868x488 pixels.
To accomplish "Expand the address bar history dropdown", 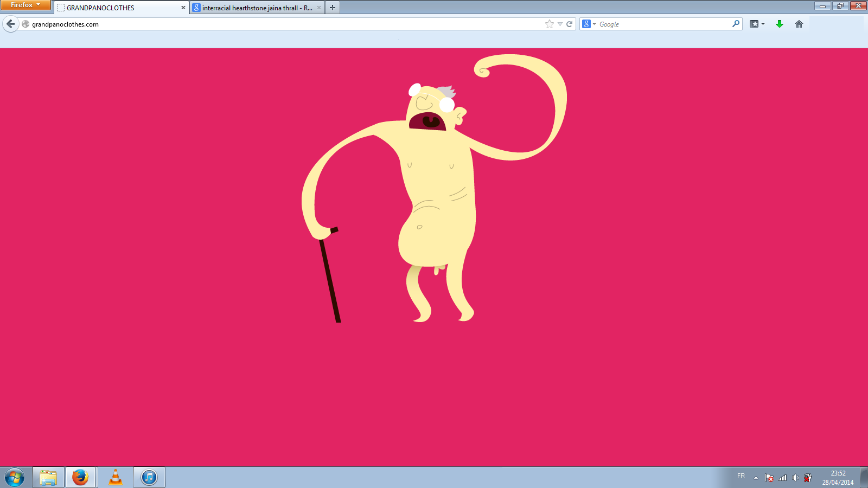I will (560, 24).
